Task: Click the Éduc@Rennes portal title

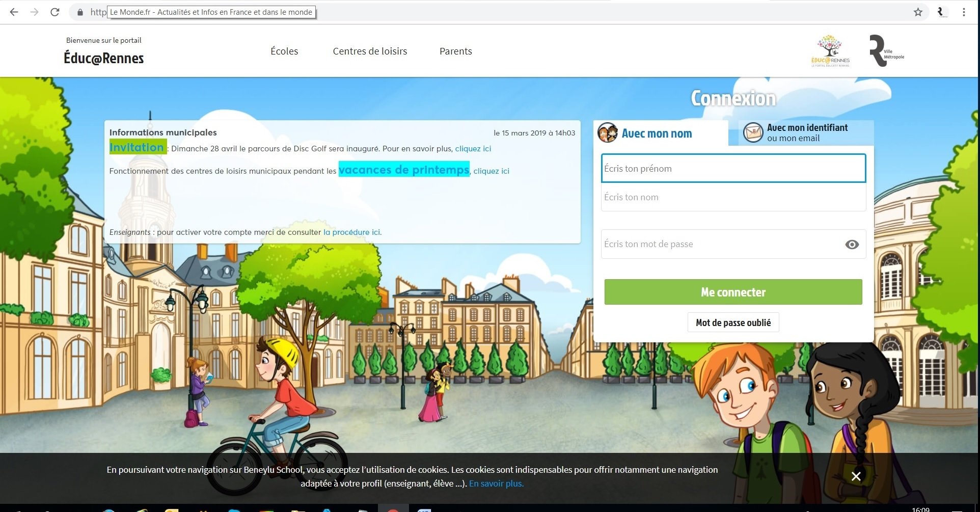Action: click(x=104, y=58)
